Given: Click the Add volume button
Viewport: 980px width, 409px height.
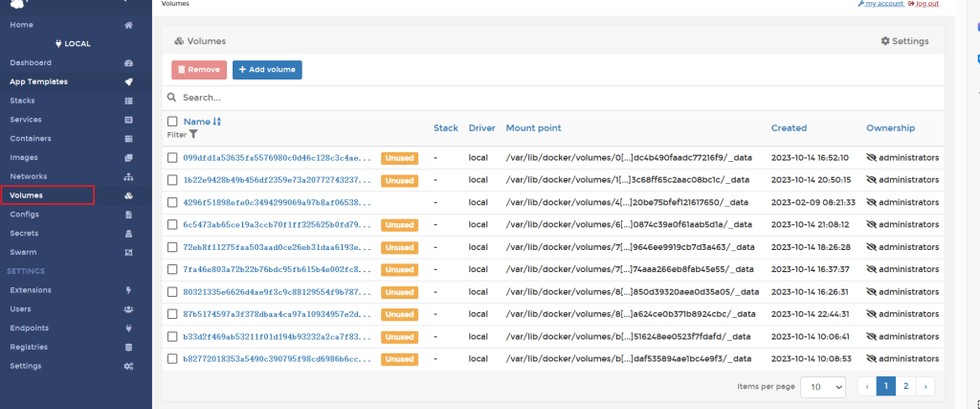Looking at the screenshot, I should 267,70.
